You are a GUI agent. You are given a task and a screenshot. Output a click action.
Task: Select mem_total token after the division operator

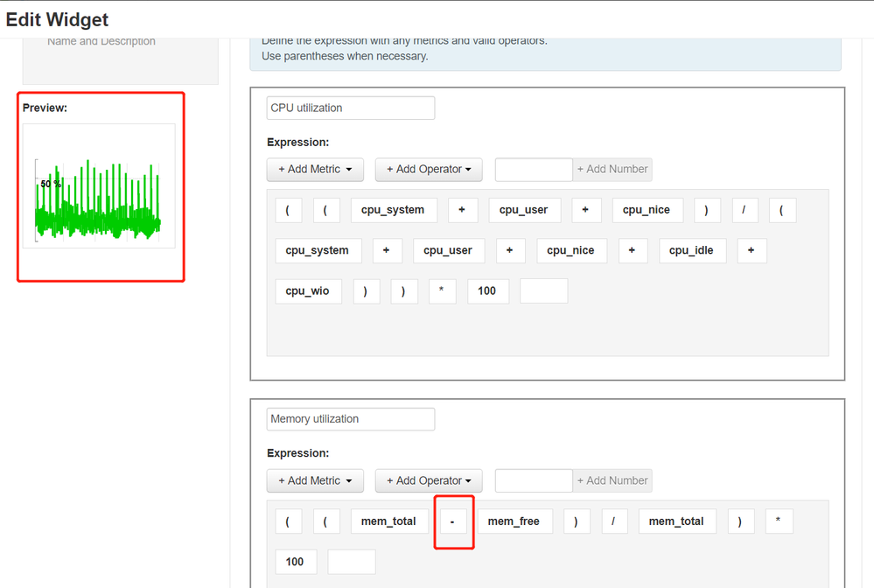677,521
